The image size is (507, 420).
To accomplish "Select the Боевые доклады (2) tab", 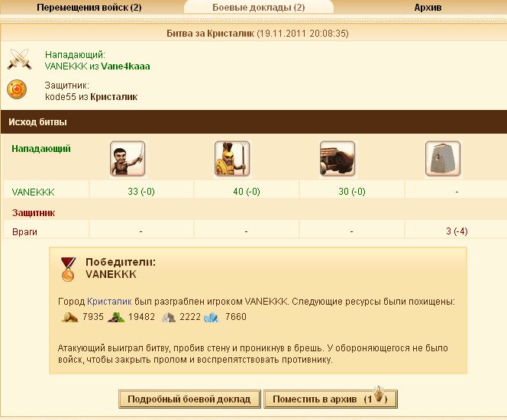I will tap(259, 8).
